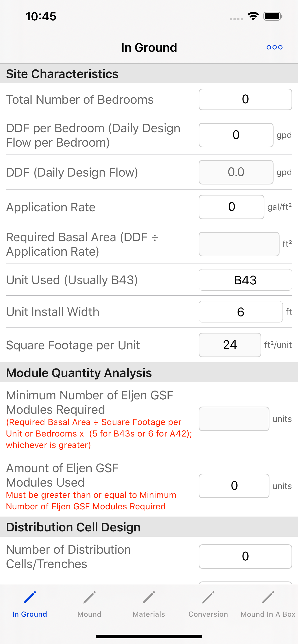Open the three-circle more options menu

click(274, 47)
